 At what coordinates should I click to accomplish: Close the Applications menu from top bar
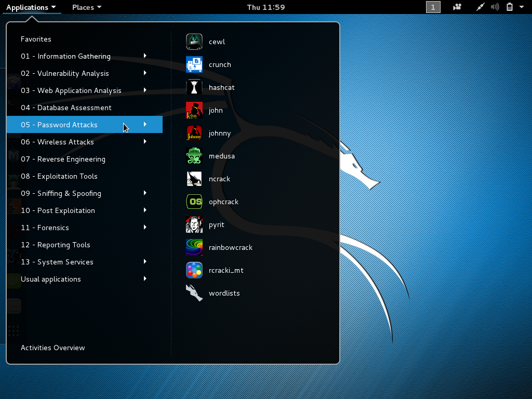tap(31, 7)
